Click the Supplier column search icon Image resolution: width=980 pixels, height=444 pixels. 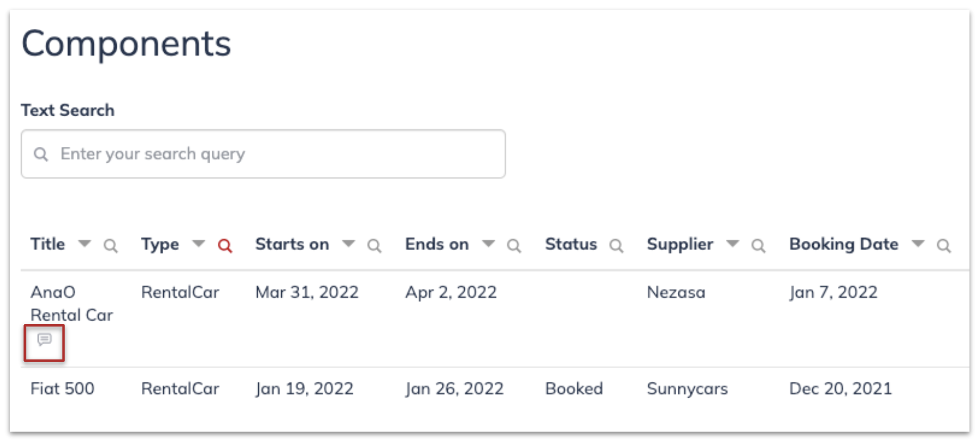758,245
